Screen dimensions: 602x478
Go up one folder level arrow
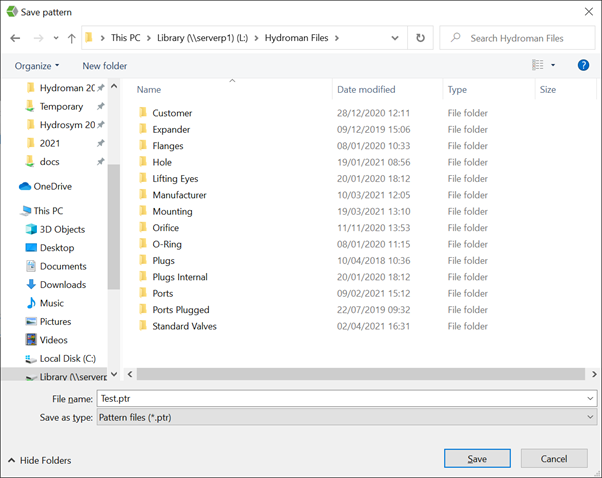71,38
